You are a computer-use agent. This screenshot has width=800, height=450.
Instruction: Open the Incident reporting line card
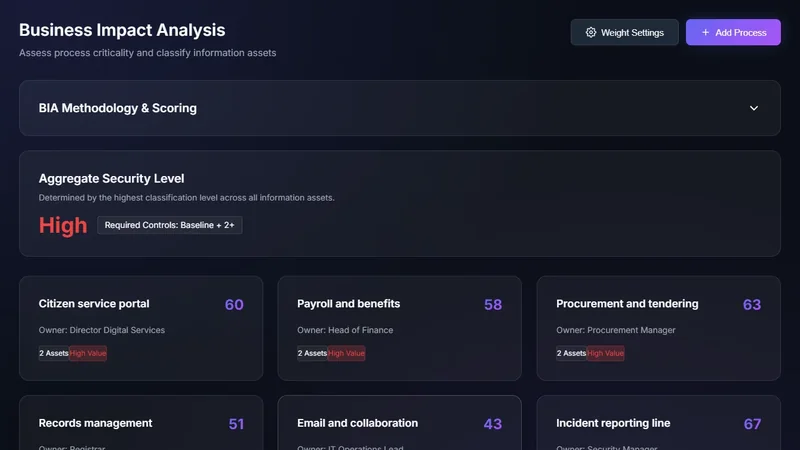tap(659, 422)
